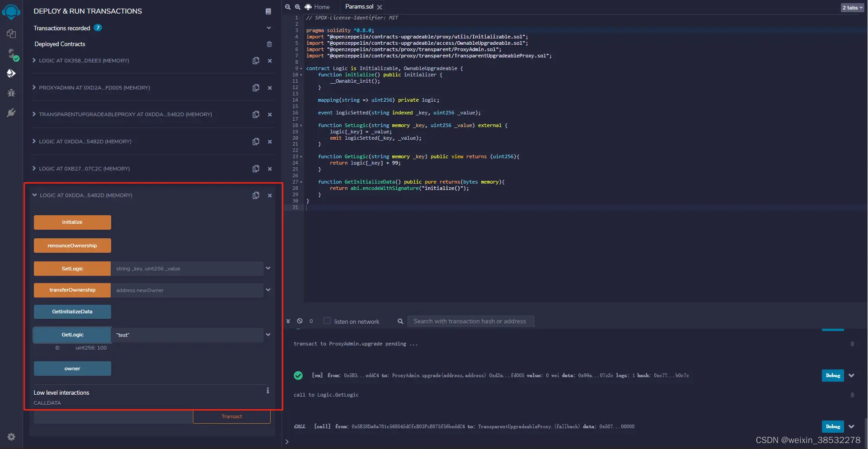Image resolution: width=868 pixels, height=449 pixels.
Task: Open the 2 tabs dropdown
Action: tap(852, 7)
